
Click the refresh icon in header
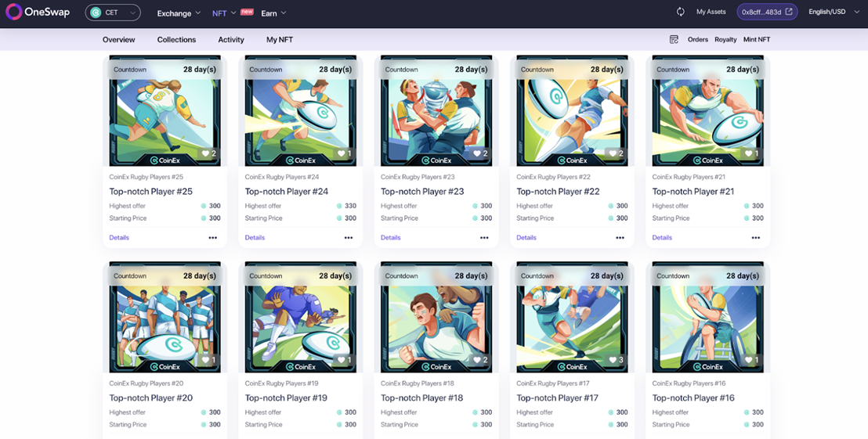[680, 12]
